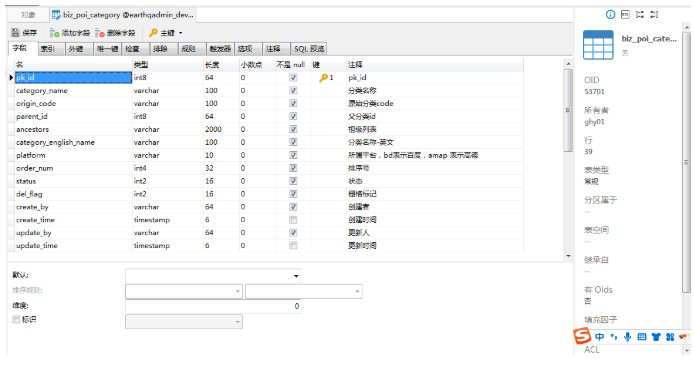The height and width of the screenshot is (383, 694).
Task: Toggle Chinese mode 中 on the IME bar
Action: 599,337
